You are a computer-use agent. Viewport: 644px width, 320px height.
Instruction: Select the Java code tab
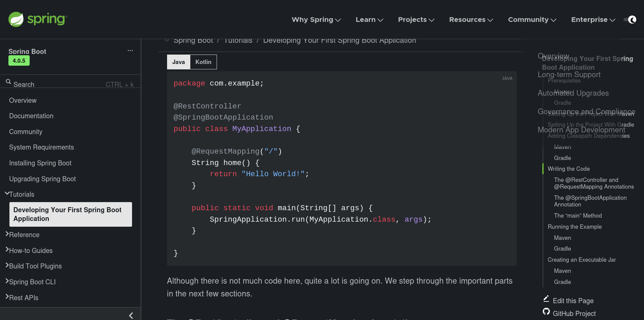point(179,62)
